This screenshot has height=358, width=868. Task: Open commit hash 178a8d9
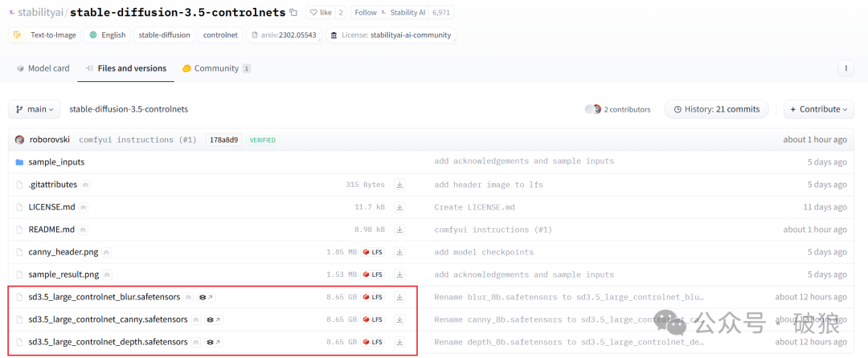(x=223, y=140)
